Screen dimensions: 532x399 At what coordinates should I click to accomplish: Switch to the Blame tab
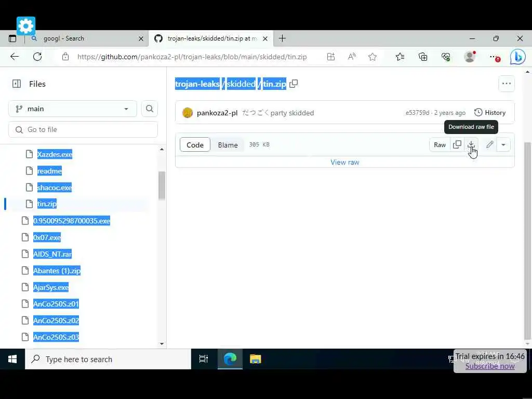click(x=228, y=145)
